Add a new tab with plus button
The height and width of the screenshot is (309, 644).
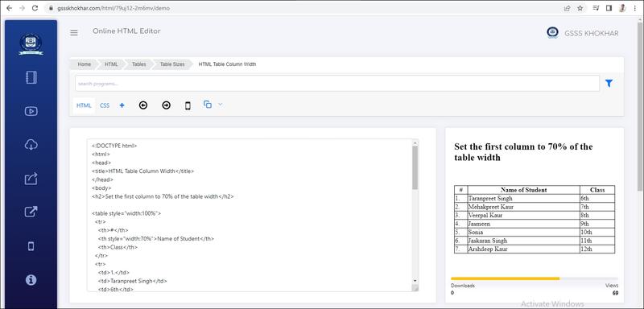[x=122, y=105]
